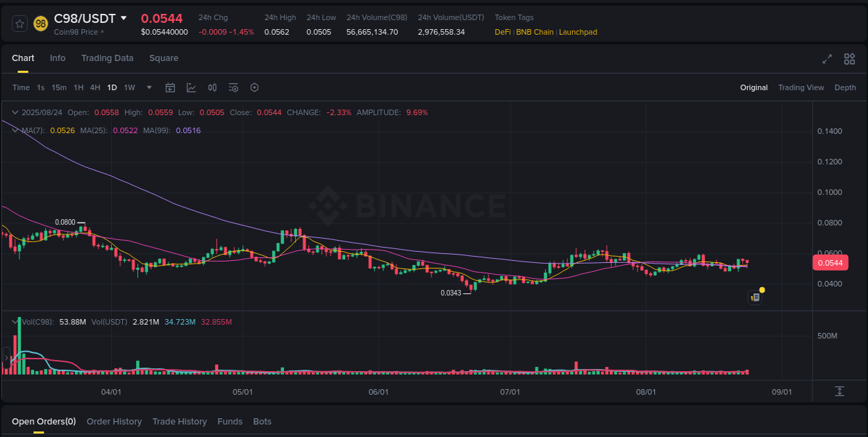This screenshot has width=868, height=437.
Task: Click the candlestick comparison icon
Action: coord(212,87)
